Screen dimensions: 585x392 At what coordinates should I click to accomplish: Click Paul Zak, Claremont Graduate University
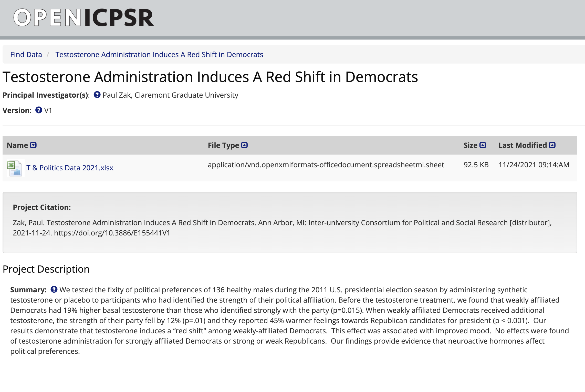coord(170,95)
